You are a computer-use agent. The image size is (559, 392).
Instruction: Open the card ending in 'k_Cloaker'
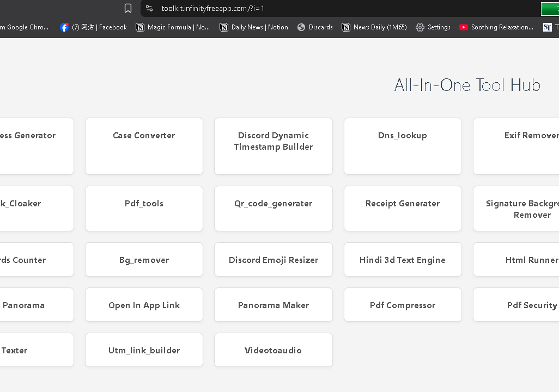click(37, 209)
